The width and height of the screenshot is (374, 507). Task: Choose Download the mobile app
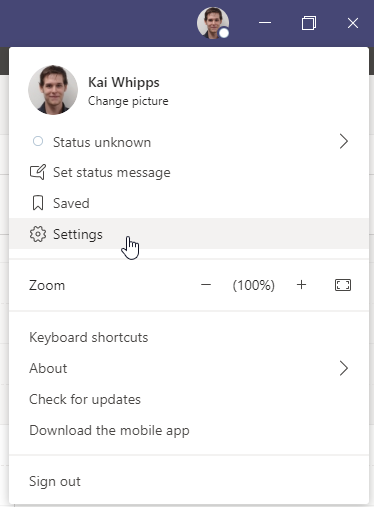point(189,430)
